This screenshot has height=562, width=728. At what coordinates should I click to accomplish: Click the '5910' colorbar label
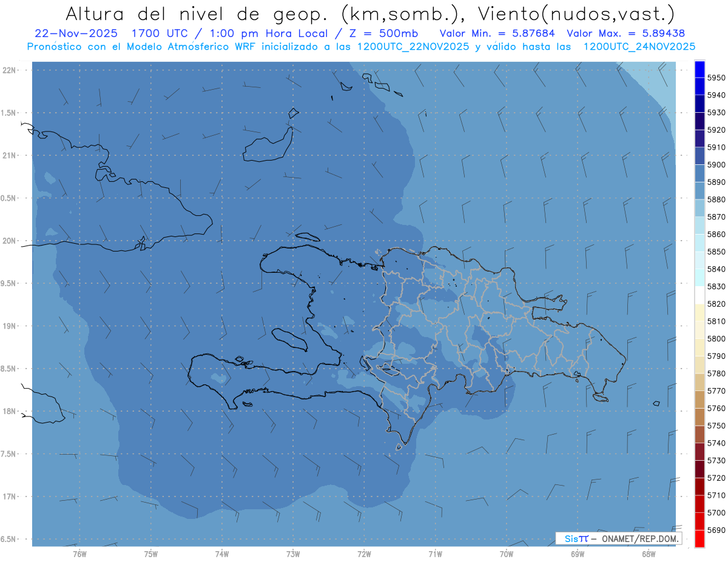click(x=716, y=147)
